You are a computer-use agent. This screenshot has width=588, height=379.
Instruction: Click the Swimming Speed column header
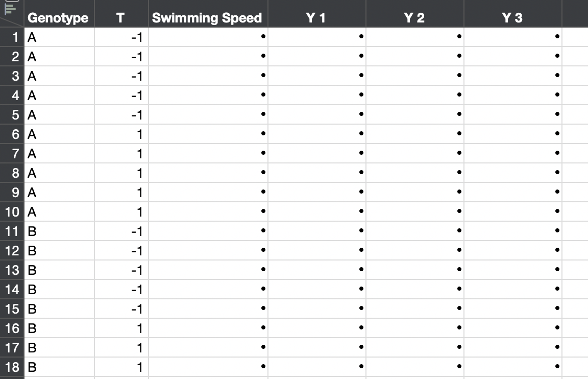coord(207,18)
